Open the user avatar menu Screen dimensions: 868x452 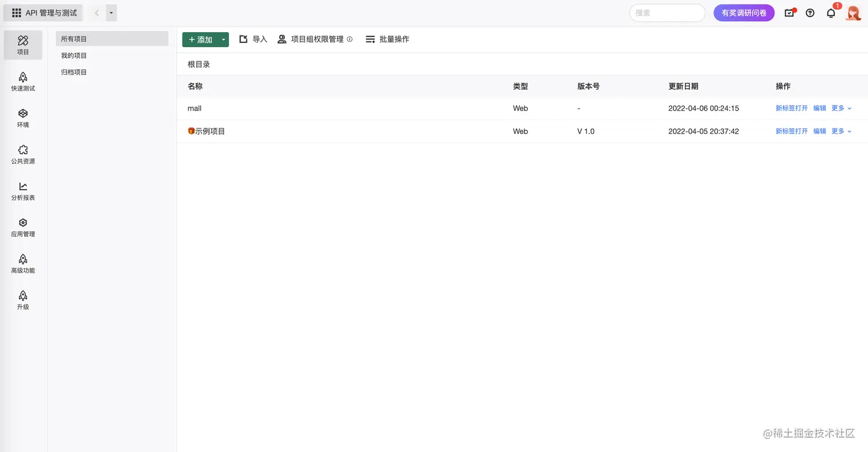pos(853,13)
